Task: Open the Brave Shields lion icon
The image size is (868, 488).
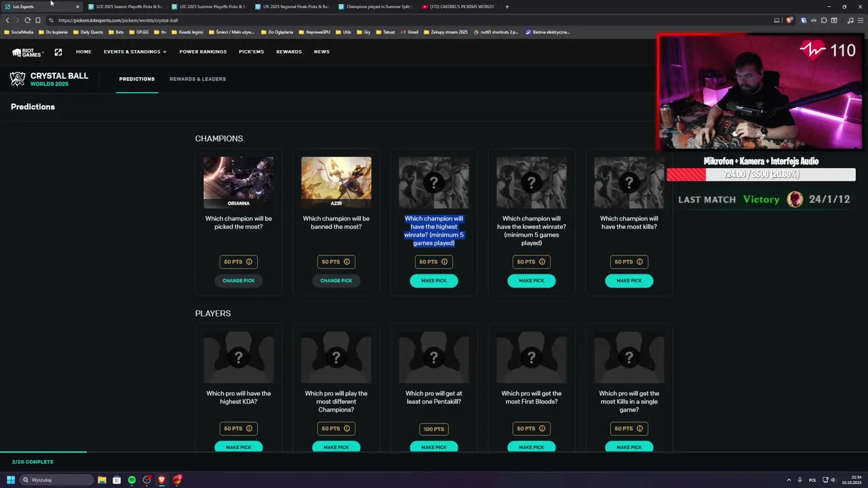Action: [x=789, y=20]
